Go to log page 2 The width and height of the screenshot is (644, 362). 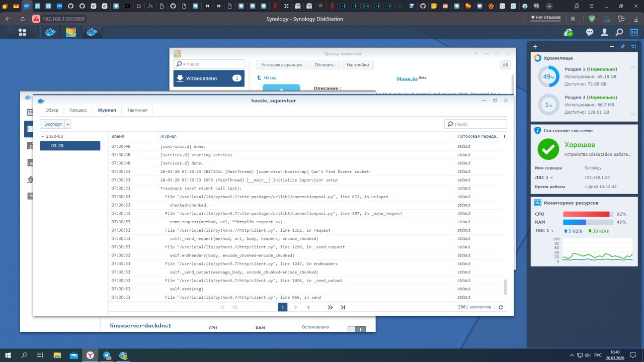click(295, 307)
